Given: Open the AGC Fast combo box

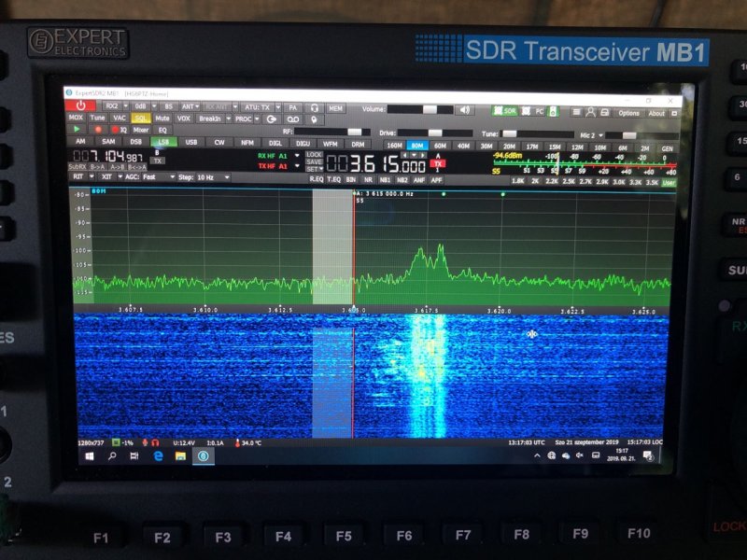Looking at the screenshot, I should click(x=159, y=177).
